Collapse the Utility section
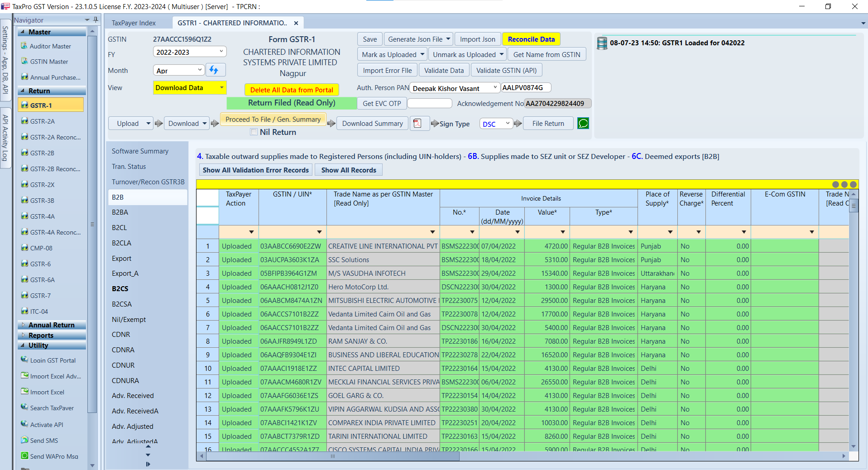 [x=52, y=345]
